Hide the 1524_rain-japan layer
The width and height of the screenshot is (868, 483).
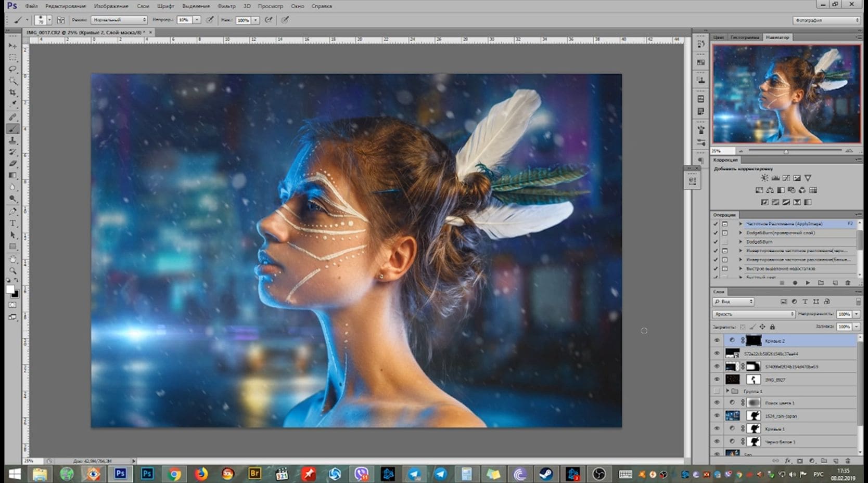pos(717,416)
